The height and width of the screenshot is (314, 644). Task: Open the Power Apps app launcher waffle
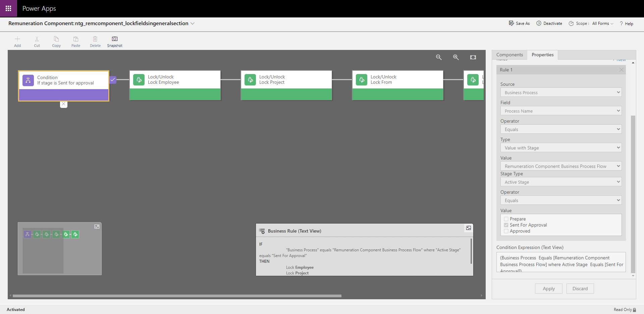[x=8, y=8]
